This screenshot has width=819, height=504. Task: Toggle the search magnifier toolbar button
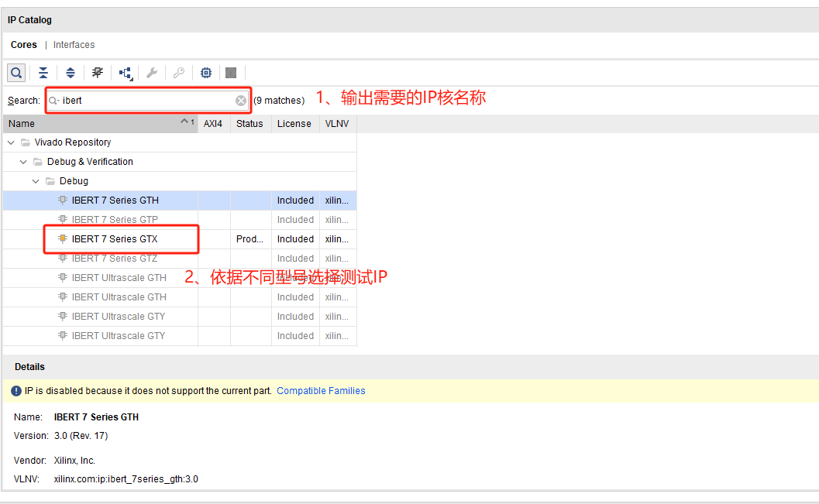pos(16,73)
